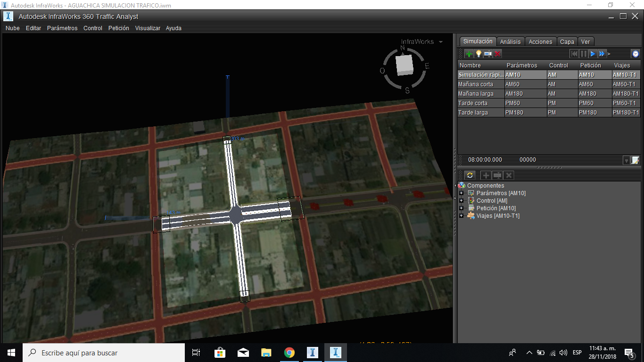
Task: Click the light bulb icon in simulation toolbar
Action: [479, 54]
